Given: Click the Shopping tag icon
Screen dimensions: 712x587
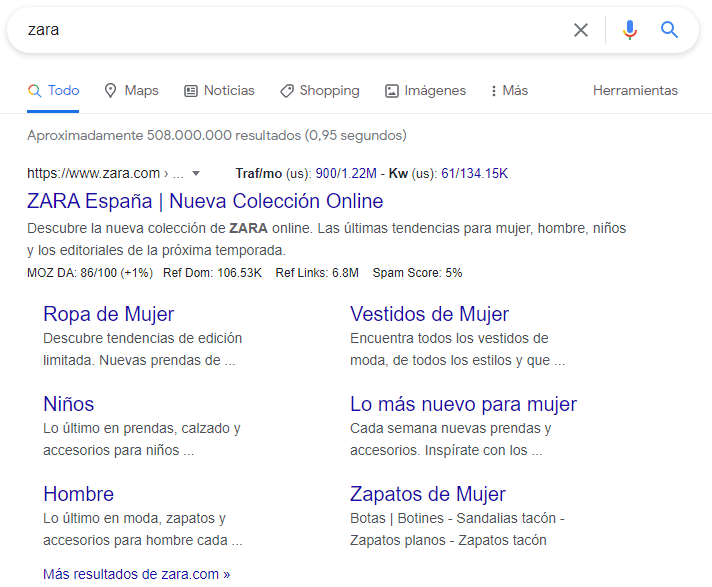Looking at the screenshot, I should [x=287, y=91].
